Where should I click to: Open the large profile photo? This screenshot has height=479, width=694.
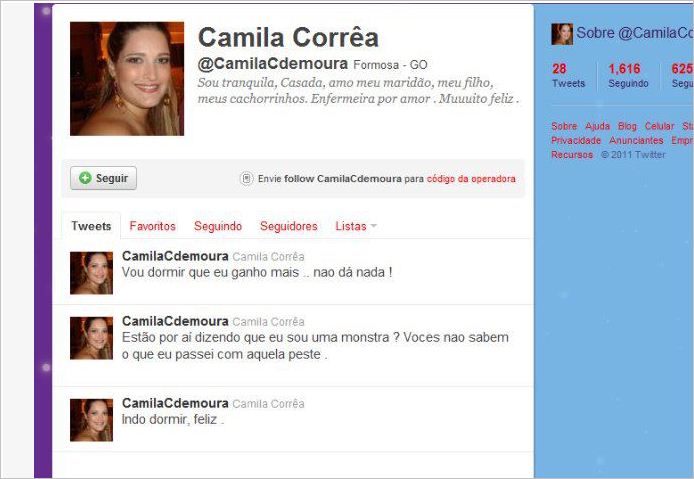coord(127,78)
